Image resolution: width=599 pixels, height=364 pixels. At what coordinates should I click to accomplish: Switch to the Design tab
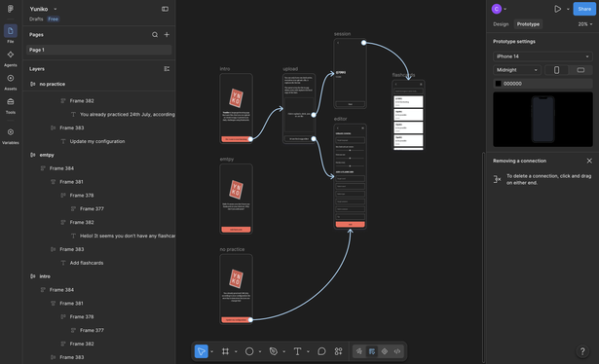(x=501, y=24)
